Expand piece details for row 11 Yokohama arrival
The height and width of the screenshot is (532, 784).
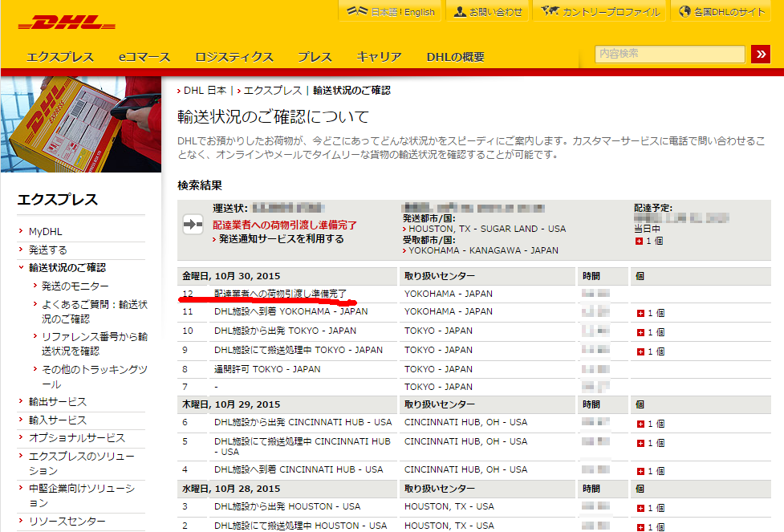[640, 313]
